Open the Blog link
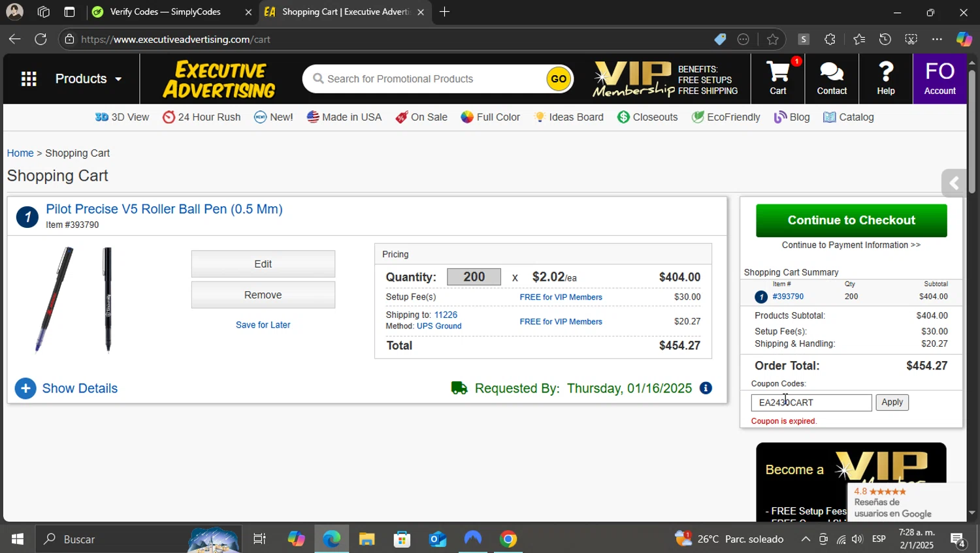 (x=792, y=118)
